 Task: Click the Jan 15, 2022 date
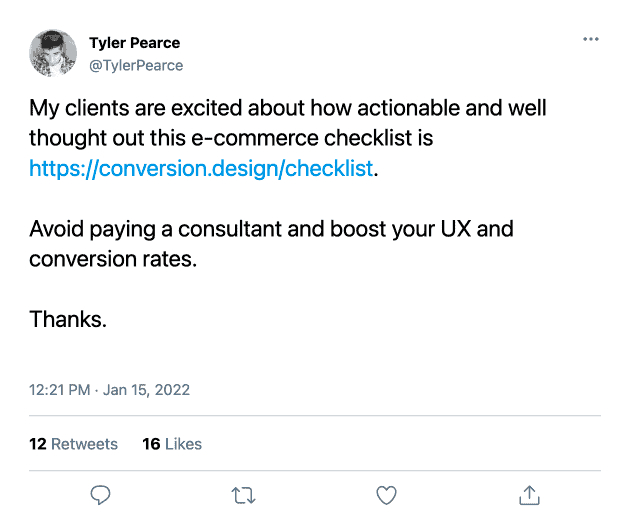(146, 389)
